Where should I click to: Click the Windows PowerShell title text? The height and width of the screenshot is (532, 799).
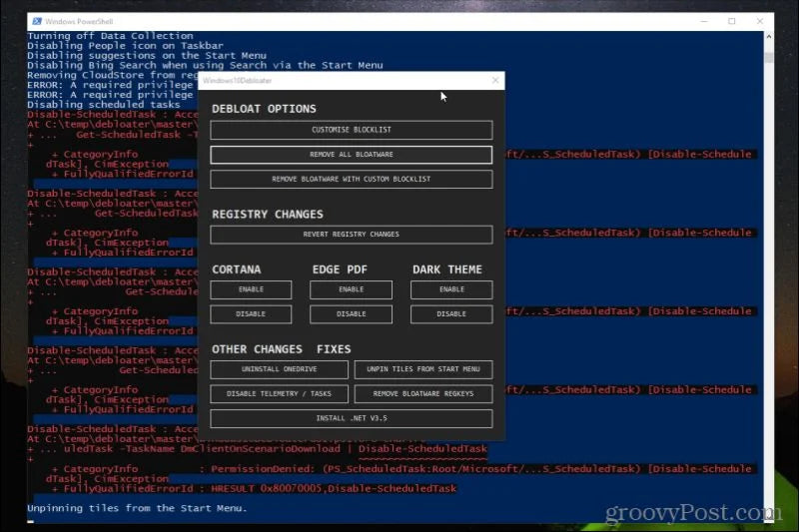pos(79,21)
